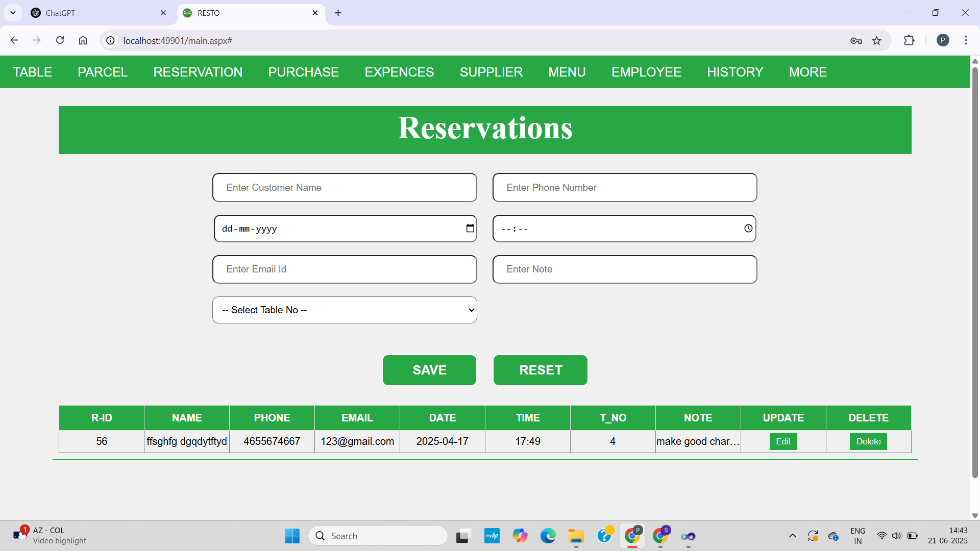Click the NOTE column header
The height and width of the screenshot is (551, 980).
(x=698, y=418)
